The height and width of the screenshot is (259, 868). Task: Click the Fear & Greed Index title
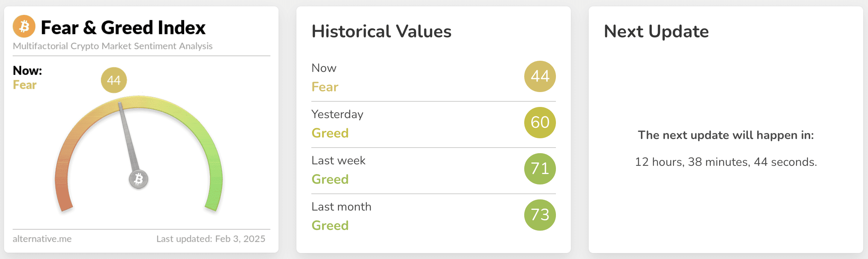[x=123, y=28]
